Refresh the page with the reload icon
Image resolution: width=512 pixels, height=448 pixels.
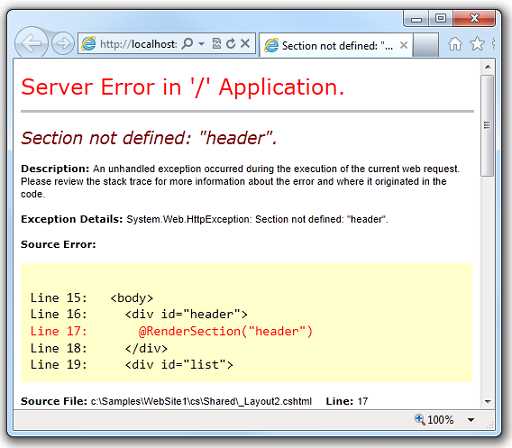[x=231, y=44]
